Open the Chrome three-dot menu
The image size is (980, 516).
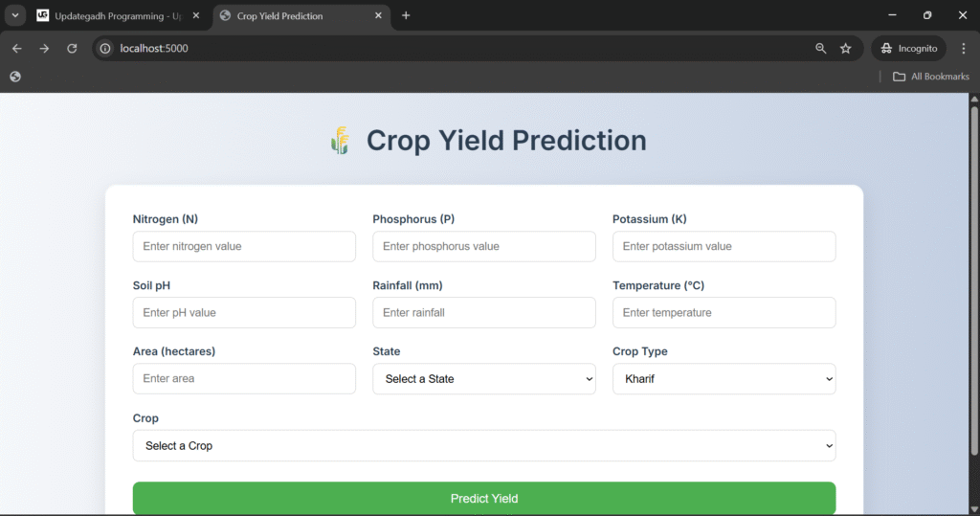pyautogui.click(x=964, y=48)
